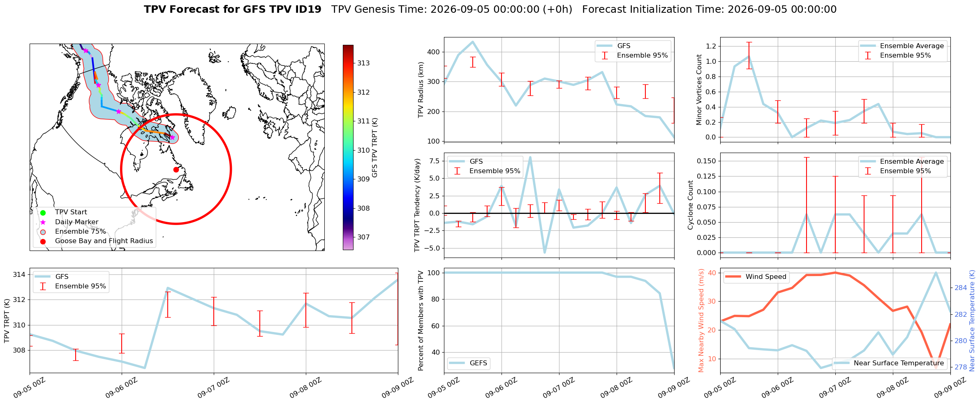Click the 307 tick label on the colorbar

click(x=363, y=237)
